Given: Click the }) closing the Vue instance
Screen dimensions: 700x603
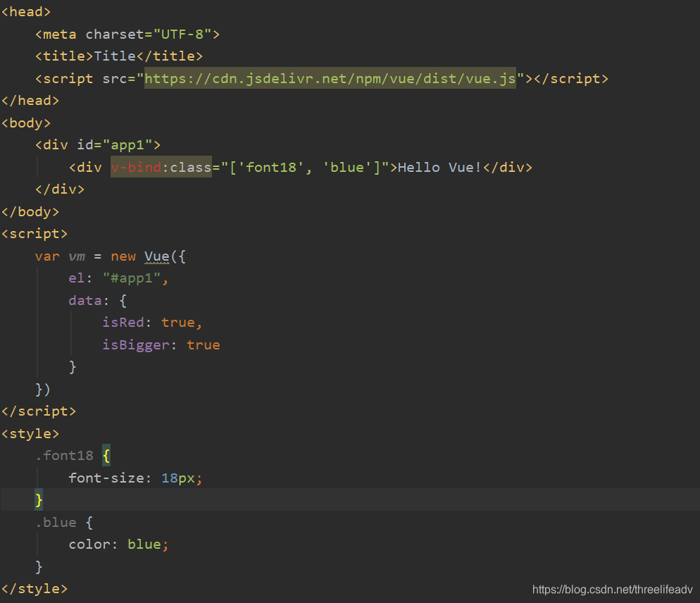Looking at the screenshot, I should pyautogui.click(x=43, y=389).
